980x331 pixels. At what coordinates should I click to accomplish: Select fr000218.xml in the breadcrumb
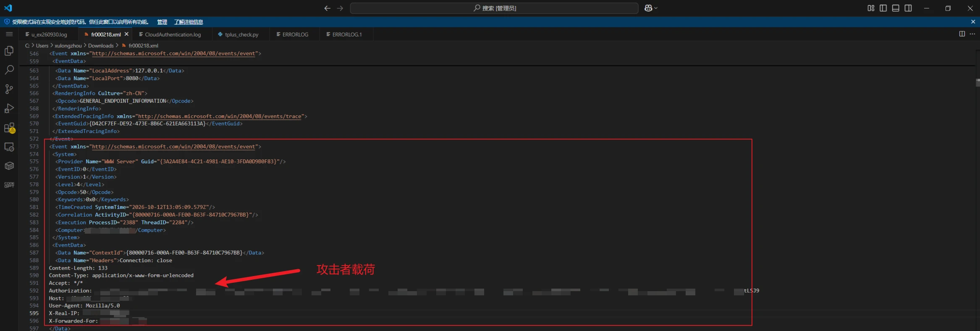[x=143, y=46]
